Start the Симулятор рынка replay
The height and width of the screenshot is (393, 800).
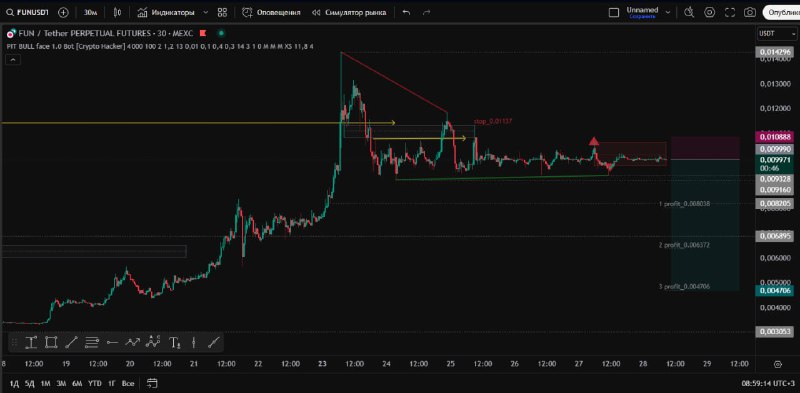349,12
